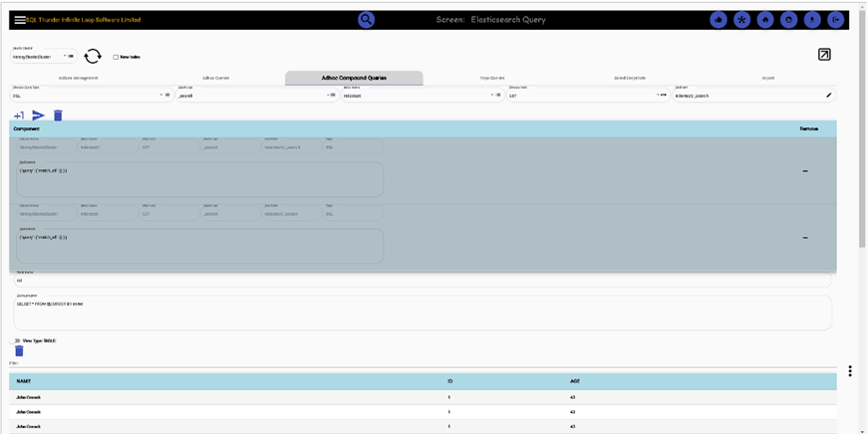Image resolution: width=868 pixels, height=434 pixels.
Task: Click the download icon in header
Action: 812,20
